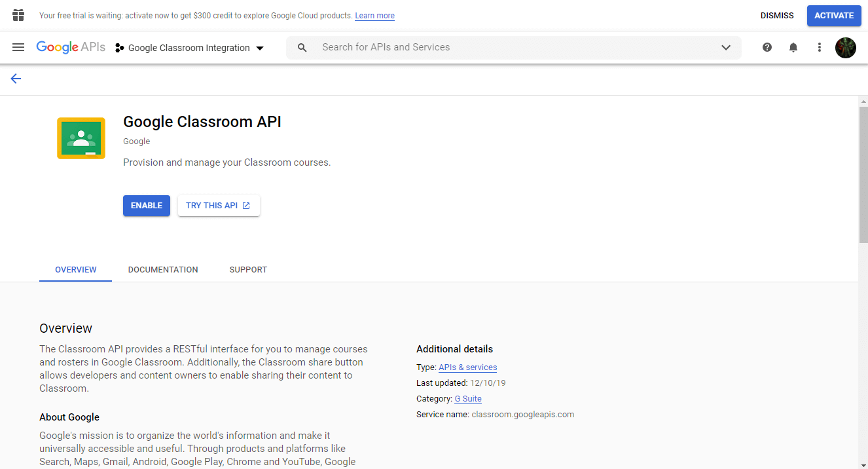This screenshot has height=469, width=868.
Task: Open Google Classroom Integration project dropdown
Action: tap(189, 48)
